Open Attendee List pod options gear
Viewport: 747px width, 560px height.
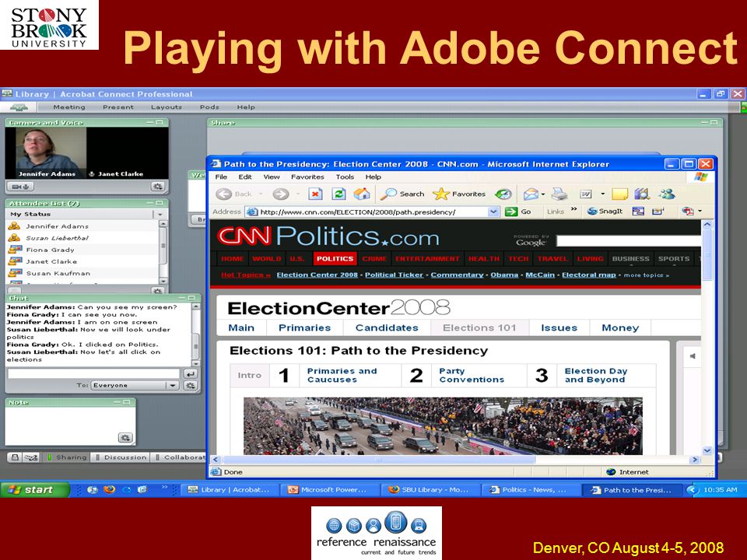pos(158,290)
